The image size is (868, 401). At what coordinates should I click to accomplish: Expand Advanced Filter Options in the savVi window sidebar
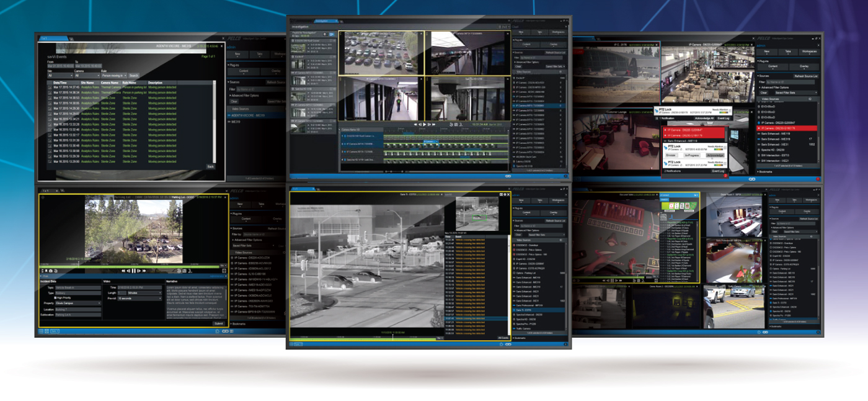[x=244, y=96]
